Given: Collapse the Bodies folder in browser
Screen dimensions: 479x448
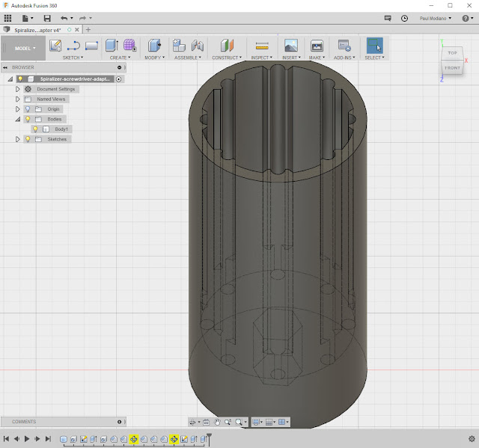Looking at the screenshot, I should pyautogui.click(x=18, y=119).
